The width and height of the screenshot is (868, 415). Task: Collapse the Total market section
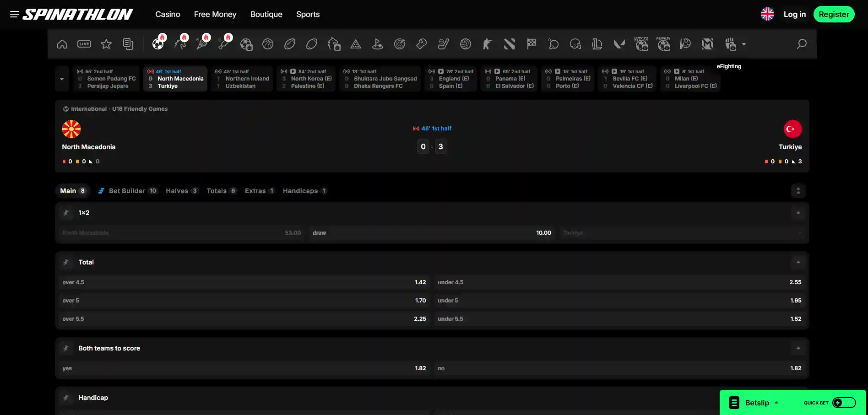[x=798, y=262]
